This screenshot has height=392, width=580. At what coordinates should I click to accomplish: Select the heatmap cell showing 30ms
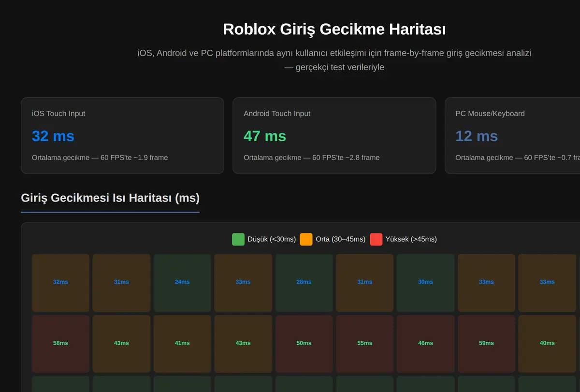(425, 283)
